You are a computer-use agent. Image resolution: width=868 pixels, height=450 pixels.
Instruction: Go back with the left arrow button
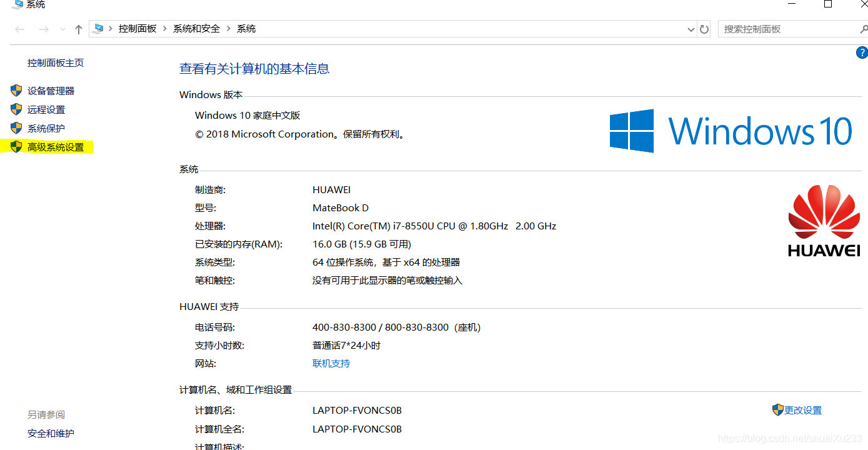click(20, 29)
